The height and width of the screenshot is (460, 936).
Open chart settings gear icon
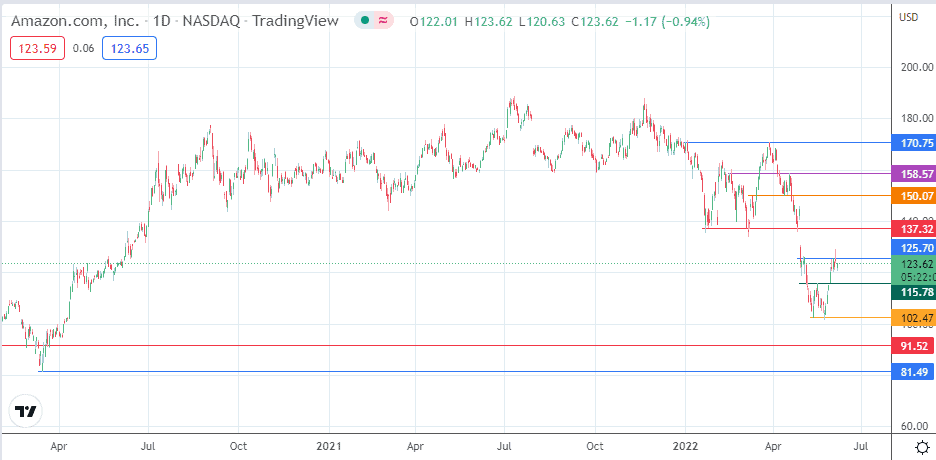pos(922,446)
